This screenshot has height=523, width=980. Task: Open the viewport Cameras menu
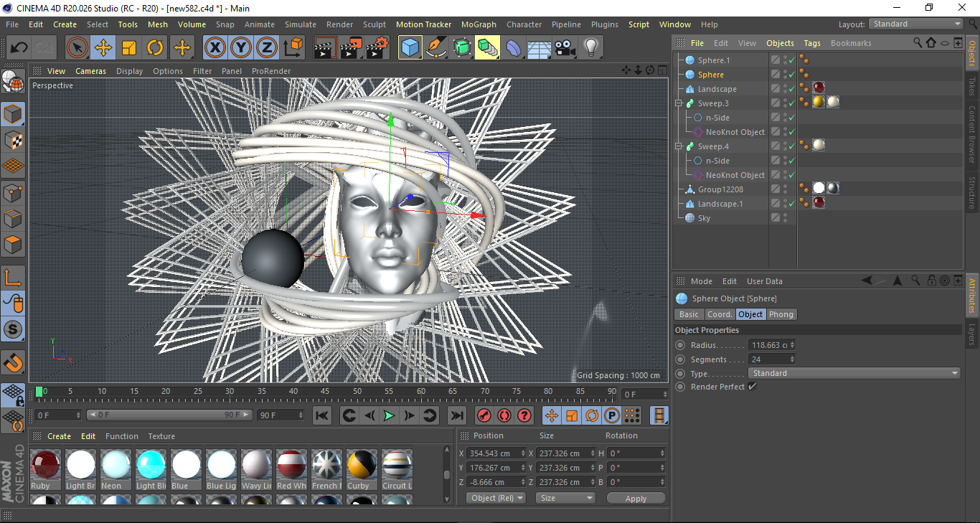90,71
